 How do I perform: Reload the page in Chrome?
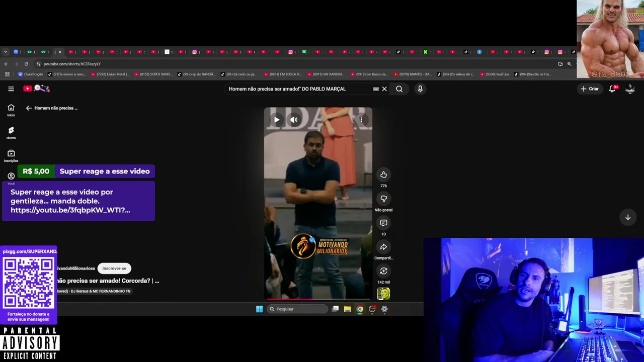26,64
